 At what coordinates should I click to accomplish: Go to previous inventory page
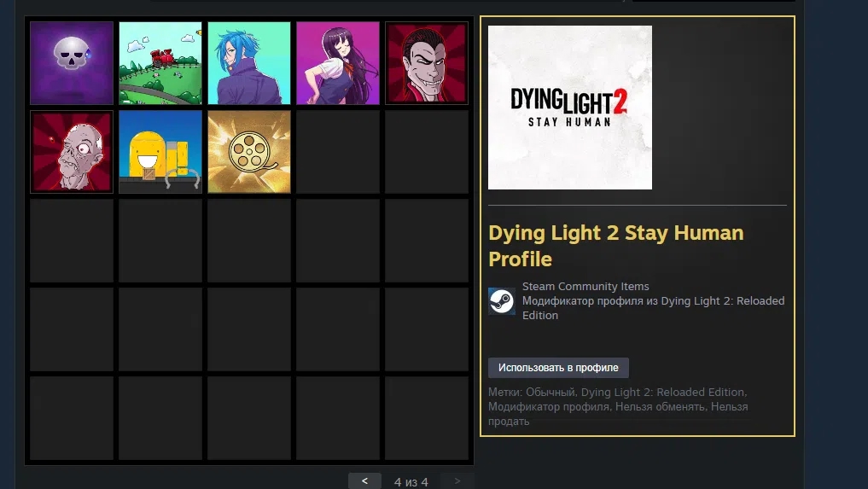(x=364, y=481)
